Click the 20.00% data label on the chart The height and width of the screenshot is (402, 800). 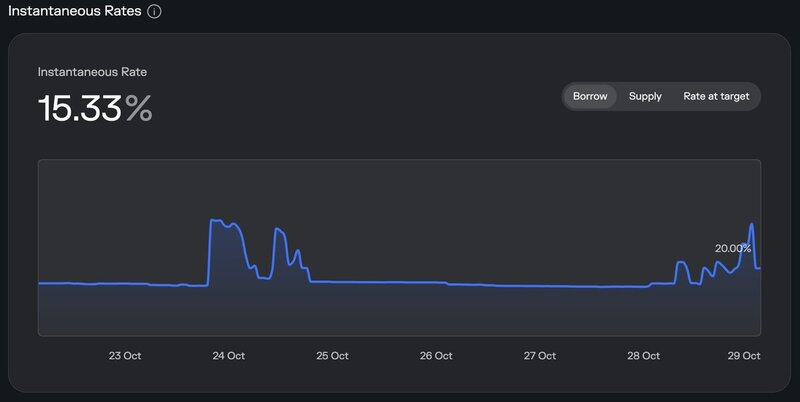coord(732,248)
